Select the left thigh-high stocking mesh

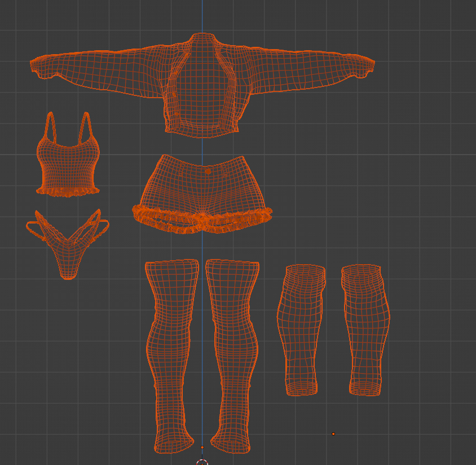172,356
